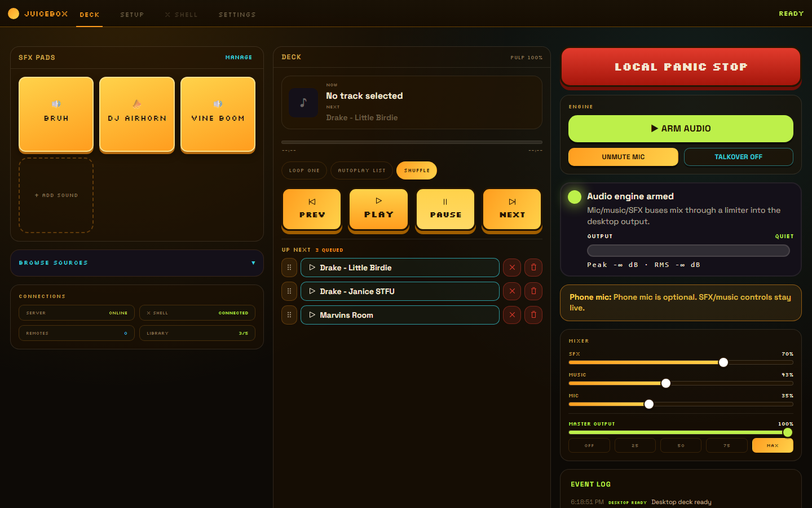Click the '3 QUEUED' count label
Viewport: 812px width, 508px height.
click(329, 250)
